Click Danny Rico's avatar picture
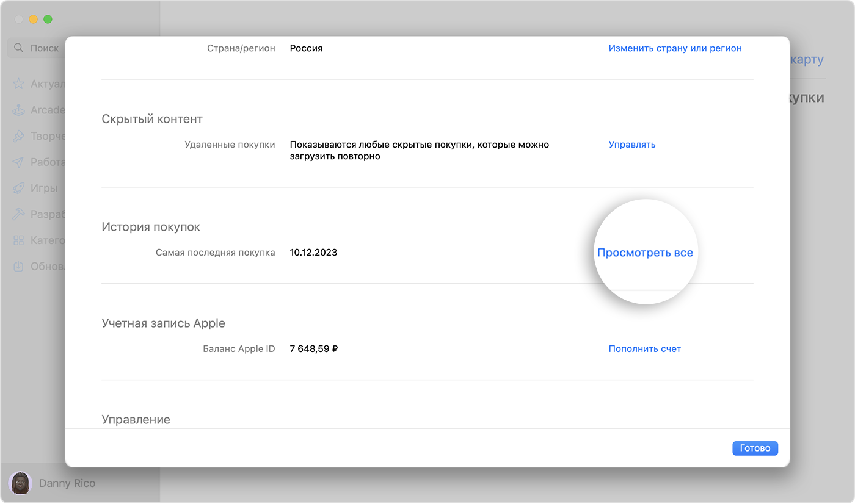 point(21,483)
